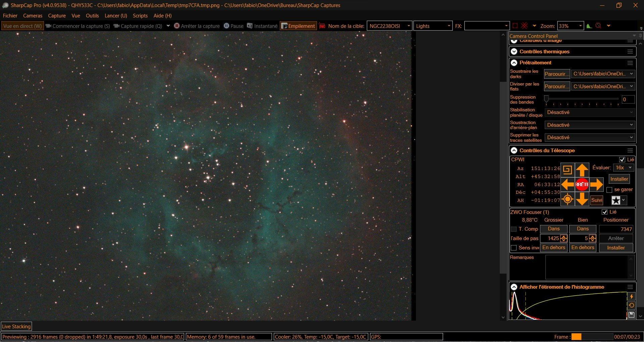Open the histogram panel hamburger menu
The image size is (644, 342).
(x=630, y=287)
